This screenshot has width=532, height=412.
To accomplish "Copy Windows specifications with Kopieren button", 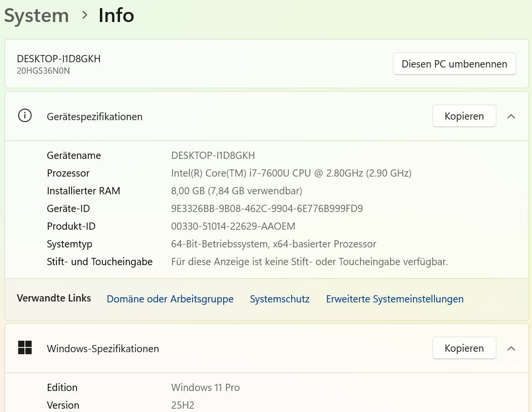I will pos(464,348).
